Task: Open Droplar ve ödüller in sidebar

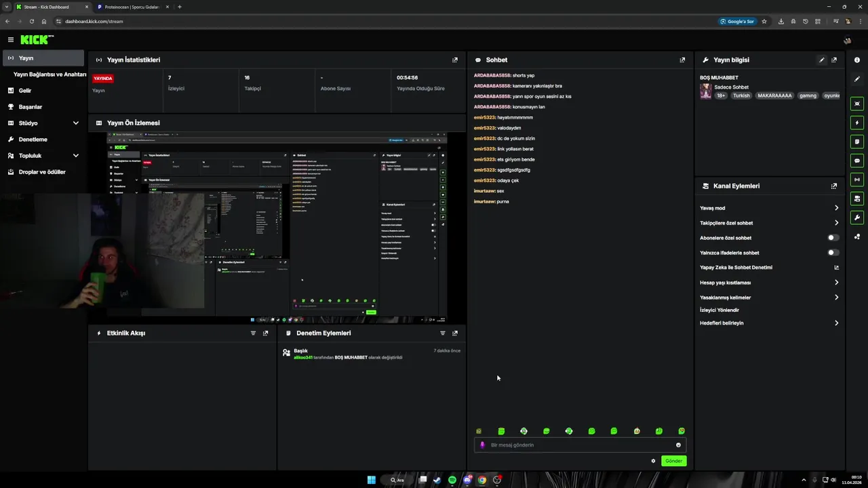Action: [43, 172]
